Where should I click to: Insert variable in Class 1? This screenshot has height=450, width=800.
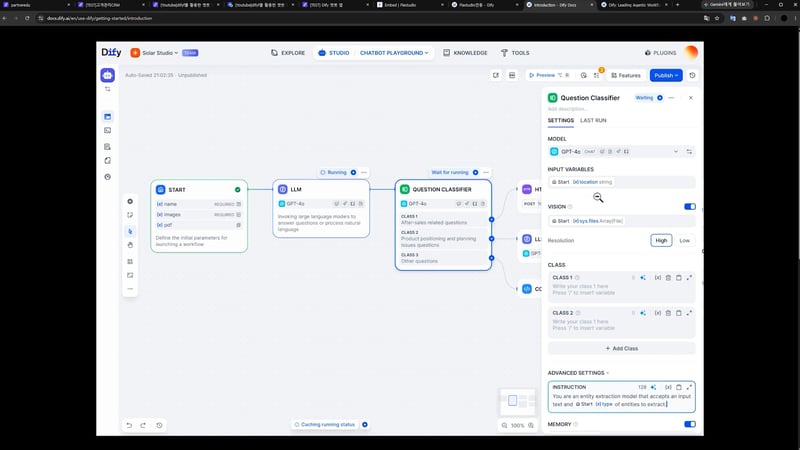tap(658, 278)
